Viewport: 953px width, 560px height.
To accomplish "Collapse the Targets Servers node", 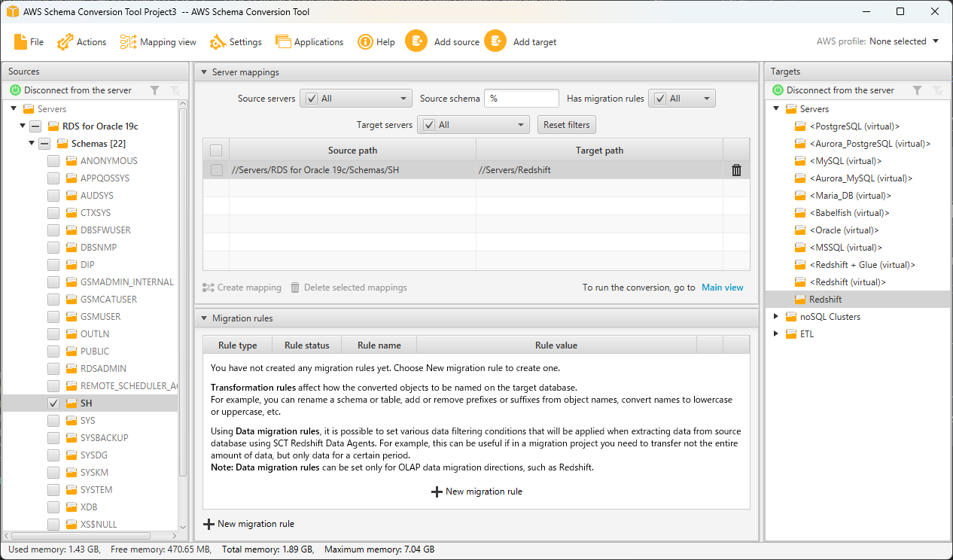I will [777, 109].
